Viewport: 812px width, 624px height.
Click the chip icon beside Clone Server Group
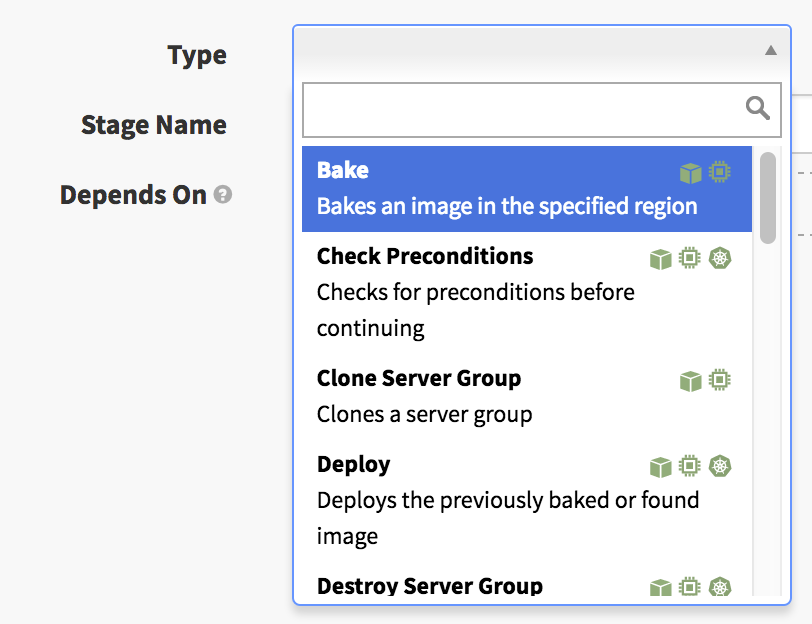point(719,381)
